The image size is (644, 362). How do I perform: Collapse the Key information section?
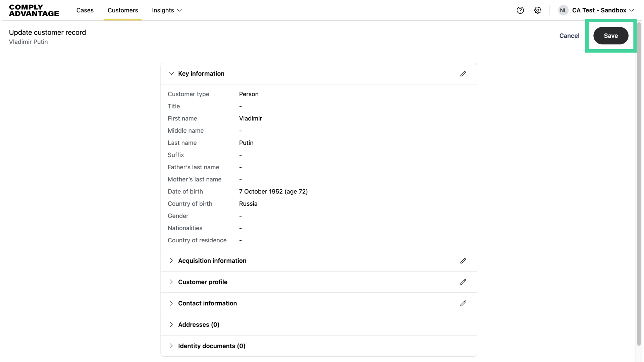click(171, 73)
